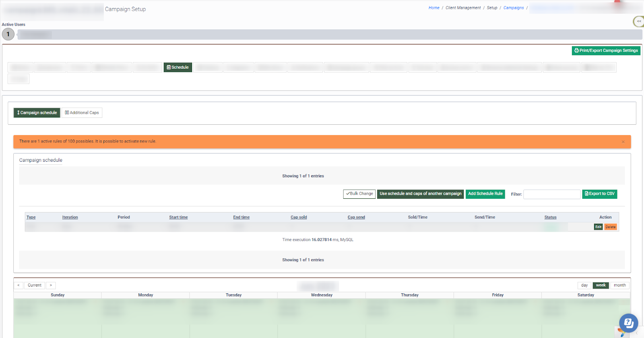This screenshot has height=338, width=644.
Task: Click into the Filter input field
Action: [551, 194]
